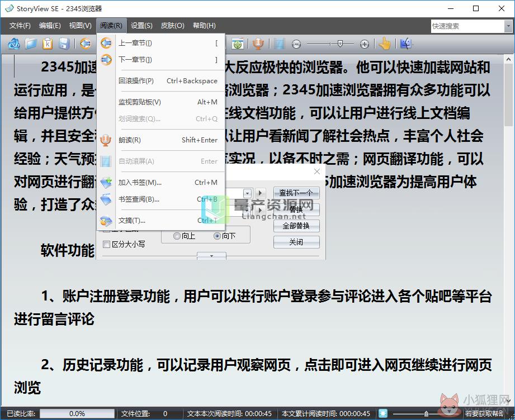
Task: Save with the floppy disk toolbar icon
Action: (64, 44)
